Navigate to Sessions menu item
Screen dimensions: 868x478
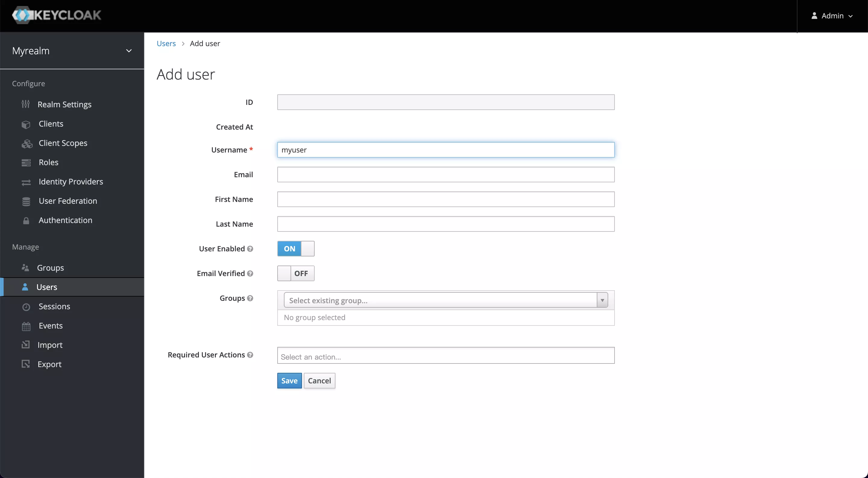[54, 306]
